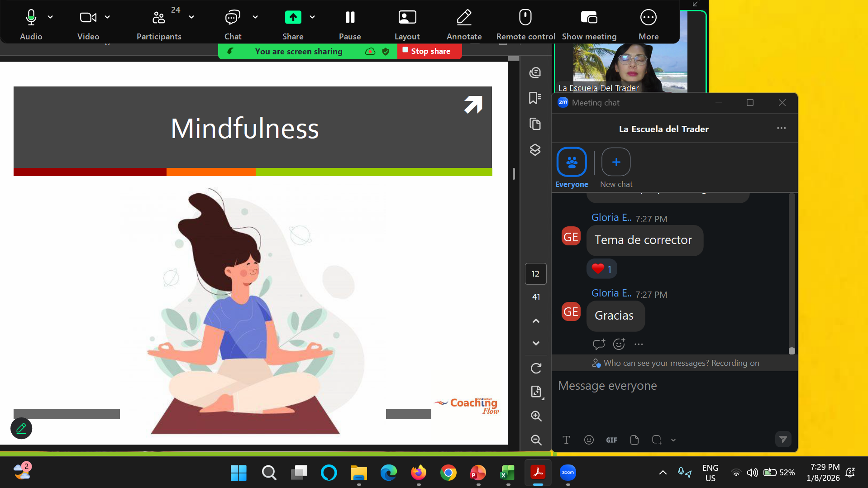868x488 pixels.
Task: Pause the screen share
Action: (350, 18)
